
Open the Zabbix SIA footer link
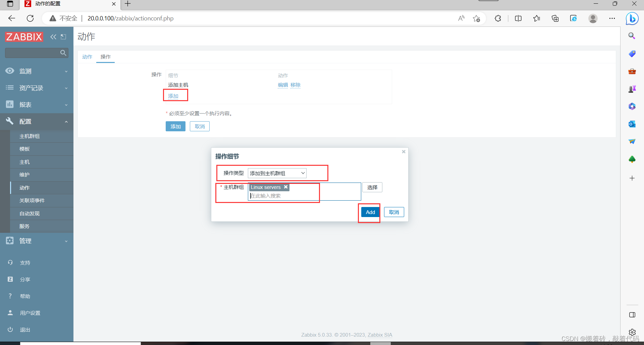(380, 335)
